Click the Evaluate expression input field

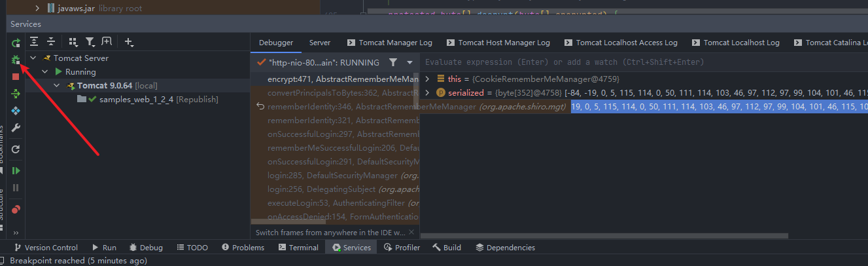coord(644,62)
